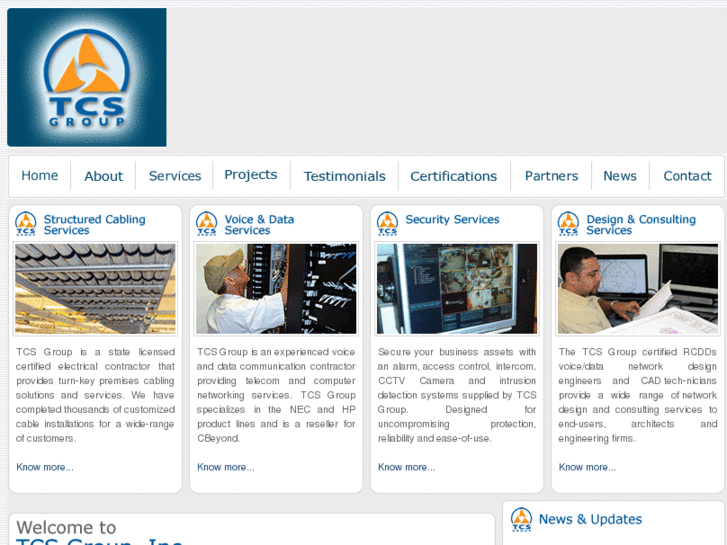
Task: Navigate to Certifications
Action: [x=453, y=176]
